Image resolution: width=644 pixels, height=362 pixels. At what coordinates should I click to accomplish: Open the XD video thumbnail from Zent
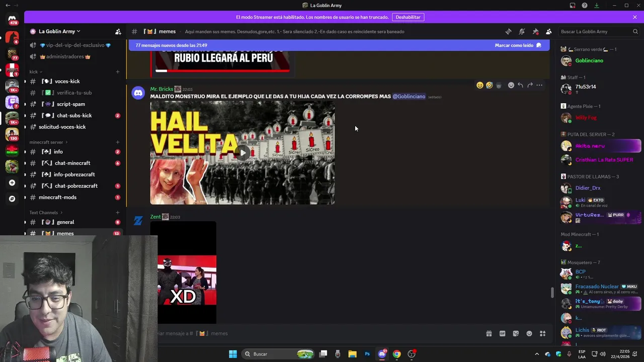(x=183, y=273)
